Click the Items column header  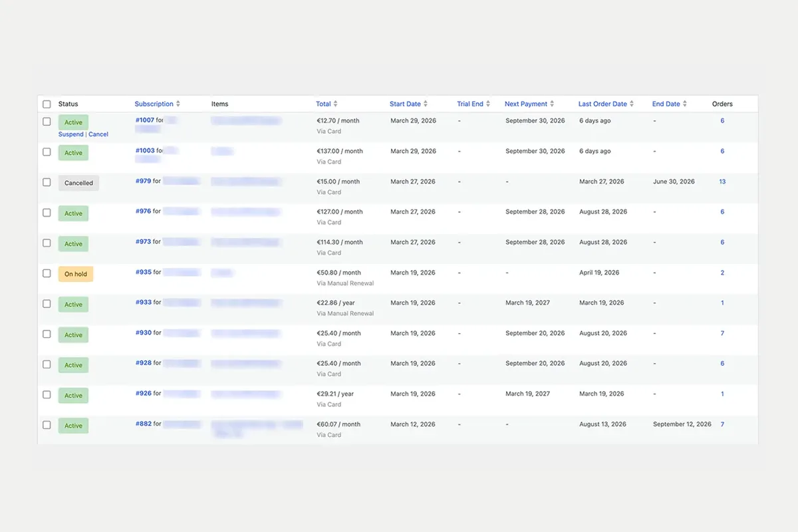pos(219,104)
